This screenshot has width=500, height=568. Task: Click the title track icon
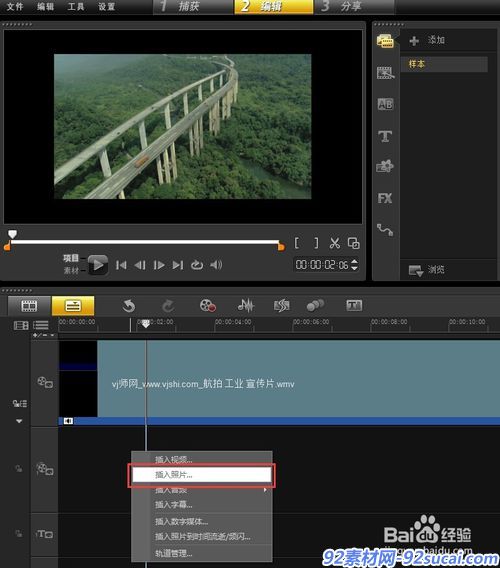45,534
